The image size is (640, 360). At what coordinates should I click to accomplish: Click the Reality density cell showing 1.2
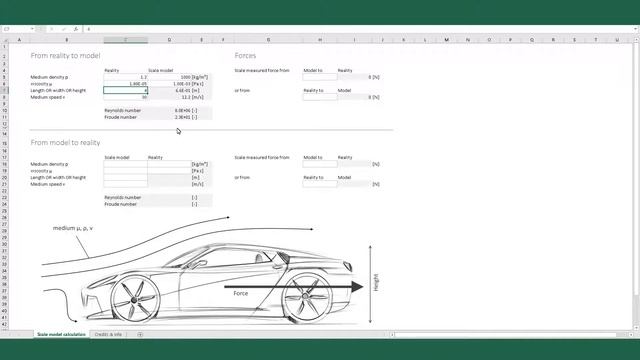[125, 77]
